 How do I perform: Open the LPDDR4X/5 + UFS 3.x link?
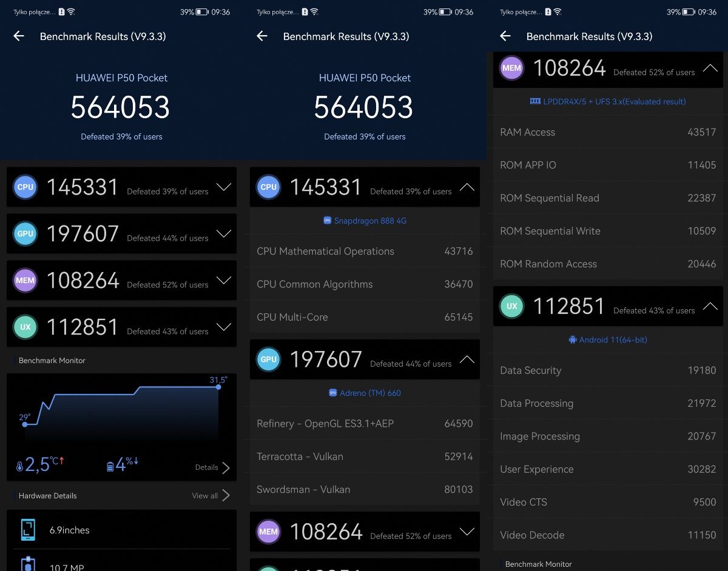click(615, 101)
